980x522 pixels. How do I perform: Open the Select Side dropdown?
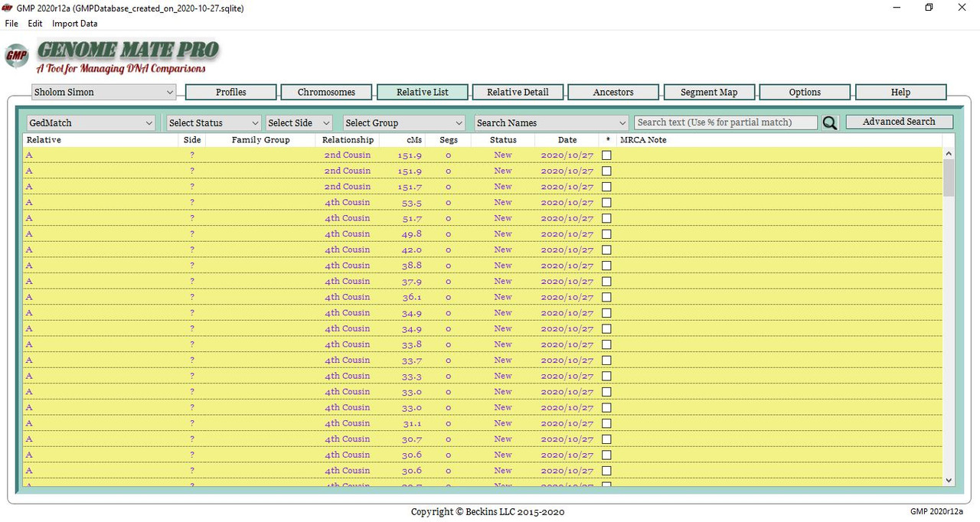click(x=299, y=122)
